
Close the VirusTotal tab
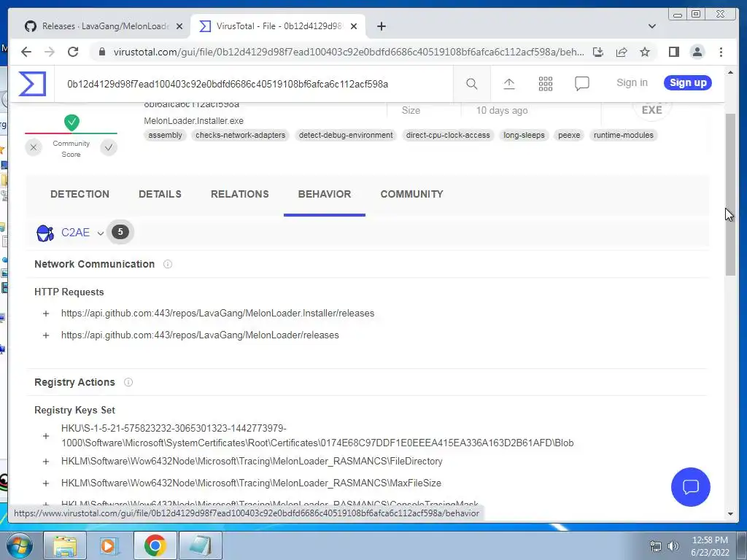354,26
